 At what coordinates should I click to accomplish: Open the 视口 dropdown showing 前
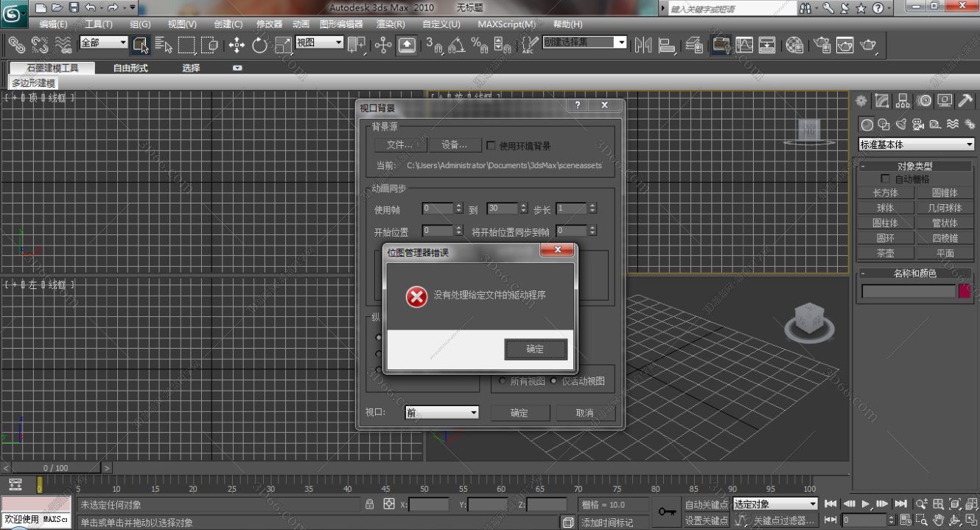coord(441,412)
